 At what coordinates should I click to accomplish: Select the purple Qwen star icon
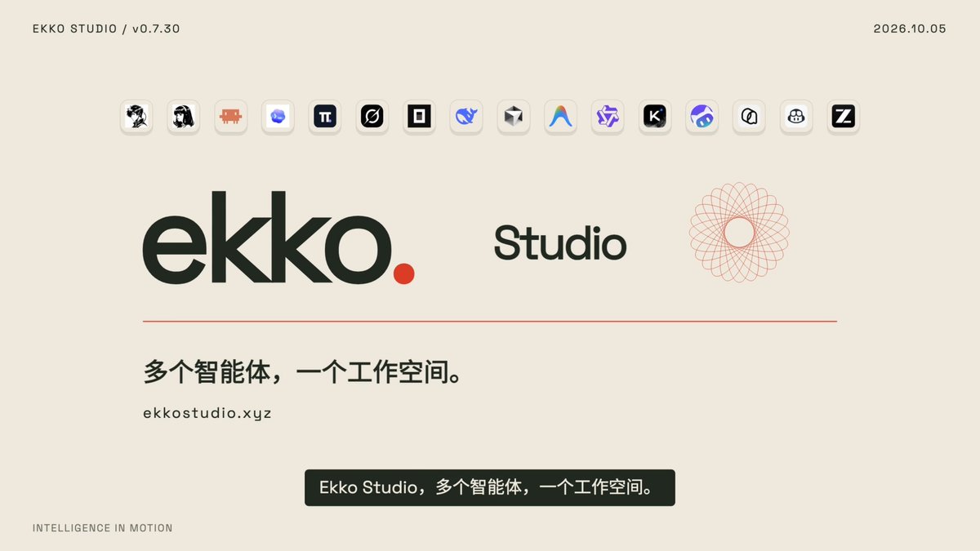coord(608,117)
